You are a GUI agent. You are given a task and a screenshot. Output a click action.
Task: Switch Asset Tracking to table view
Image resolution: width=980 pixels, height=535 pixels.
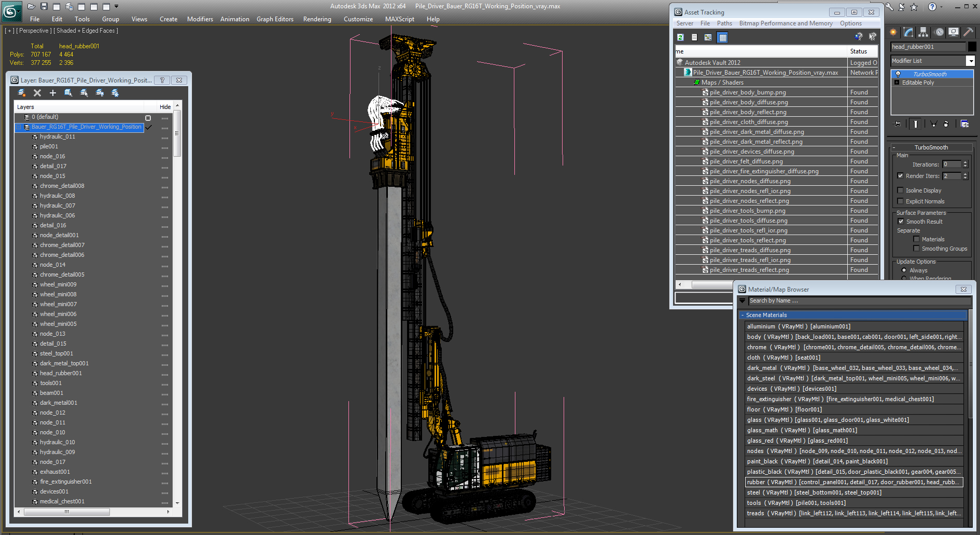coord(722,37)
